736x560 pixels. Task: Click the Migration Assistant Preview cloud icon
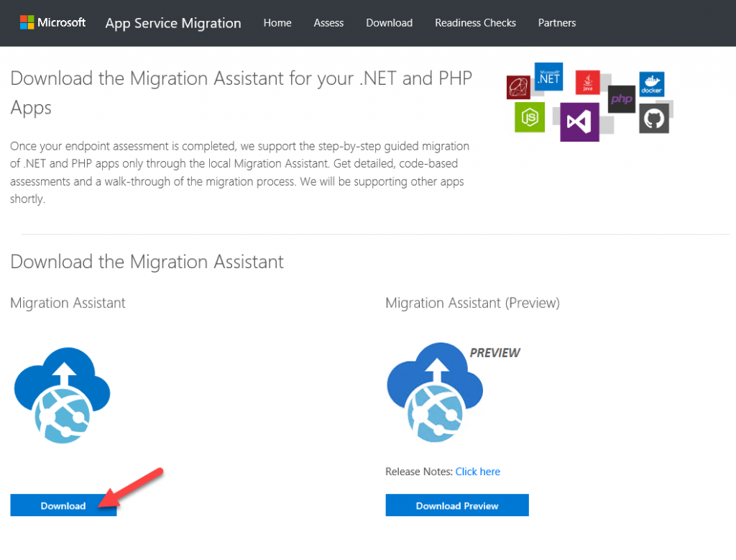tap(435, 393)
